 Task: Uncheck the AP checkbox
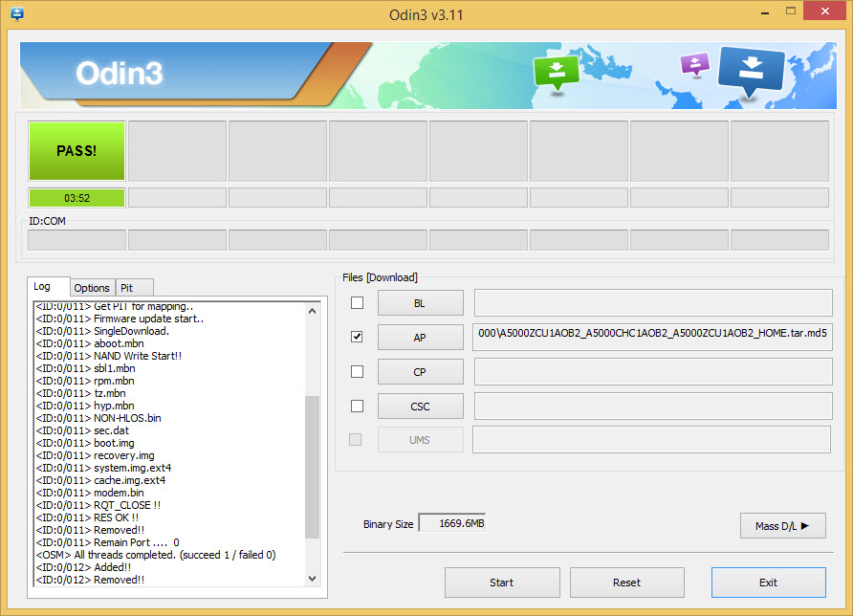pyautogui.click(x=357, y=337)
